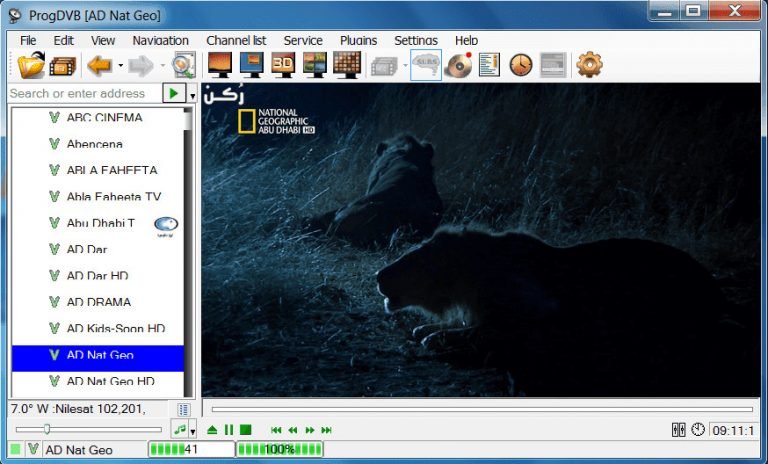Select Abu Dhabi T channel
This screenshot has width=768, height=464.
point(97,223)
